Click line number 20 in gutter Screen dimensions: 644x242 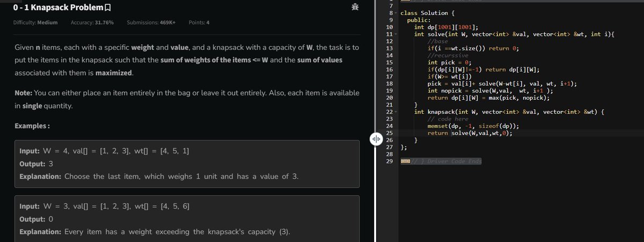pos(389,98)
